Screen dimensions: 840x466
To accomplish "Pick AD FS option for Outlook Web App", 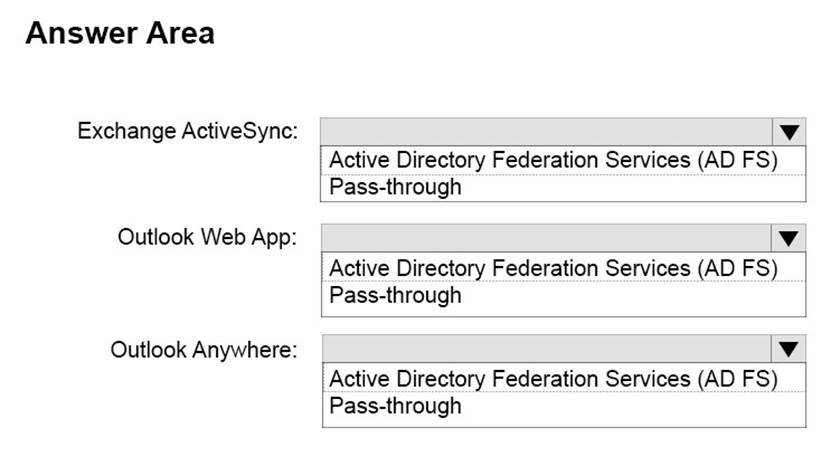I will [x=553, y=268].
